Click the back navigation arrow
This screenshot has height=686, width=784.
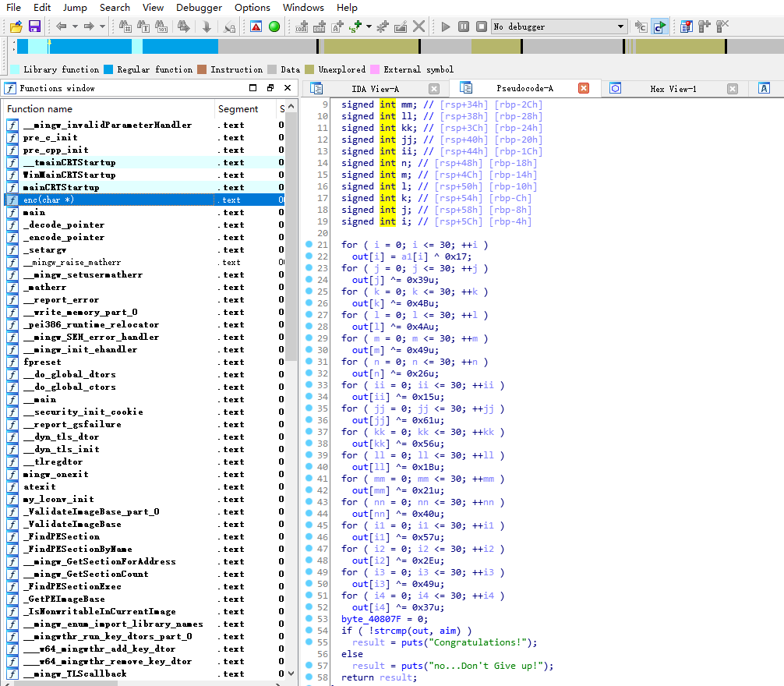tap(61, 27)
